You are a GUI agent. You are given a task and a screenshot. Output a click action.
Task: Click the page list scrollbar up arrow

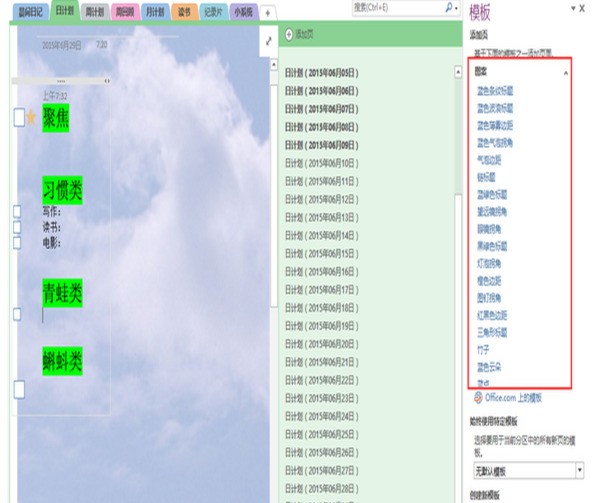pyautogui.click(x=458, y=72)
